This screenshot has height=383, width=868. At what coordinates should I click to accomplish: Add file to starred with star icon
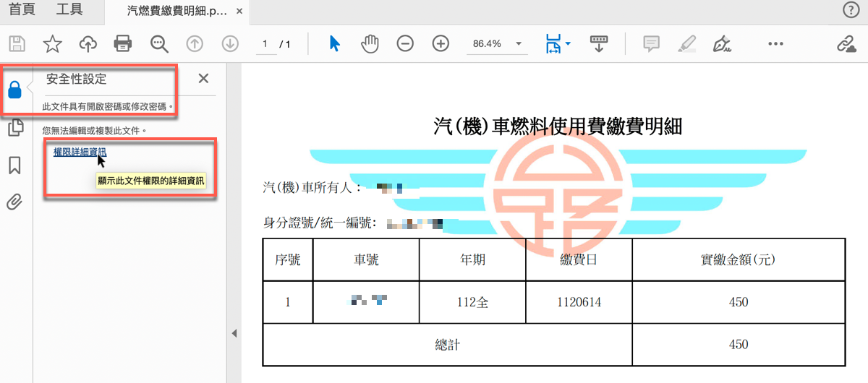pos(52,44)
